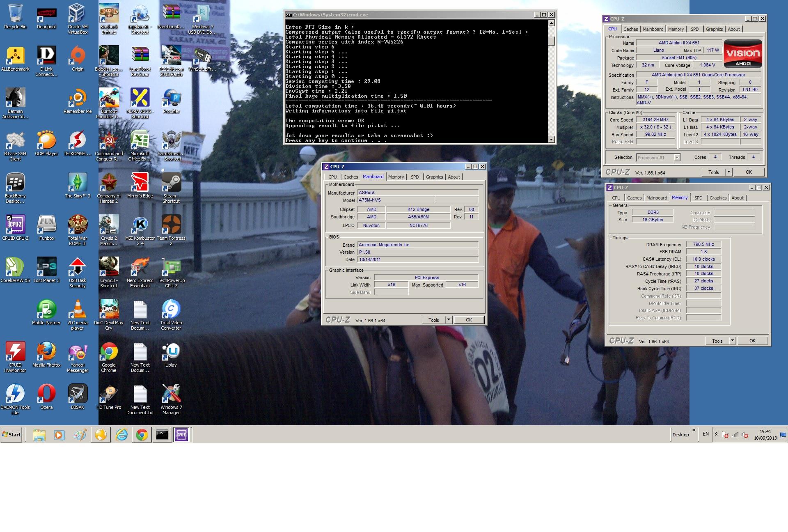Open CPUID CPU-Z desktop icon
The height and width of the screenshot is (532, 788).
[x=15, y=227]
